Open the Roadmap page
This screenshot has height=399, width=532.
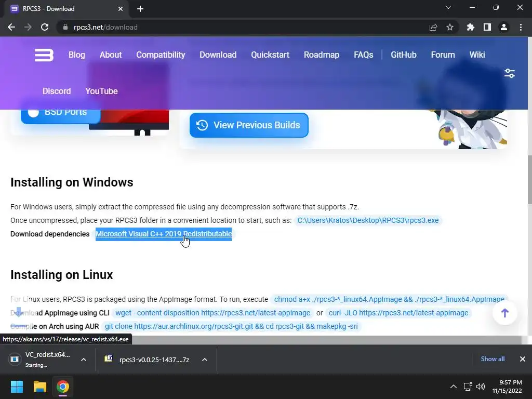tap(321, 55)
